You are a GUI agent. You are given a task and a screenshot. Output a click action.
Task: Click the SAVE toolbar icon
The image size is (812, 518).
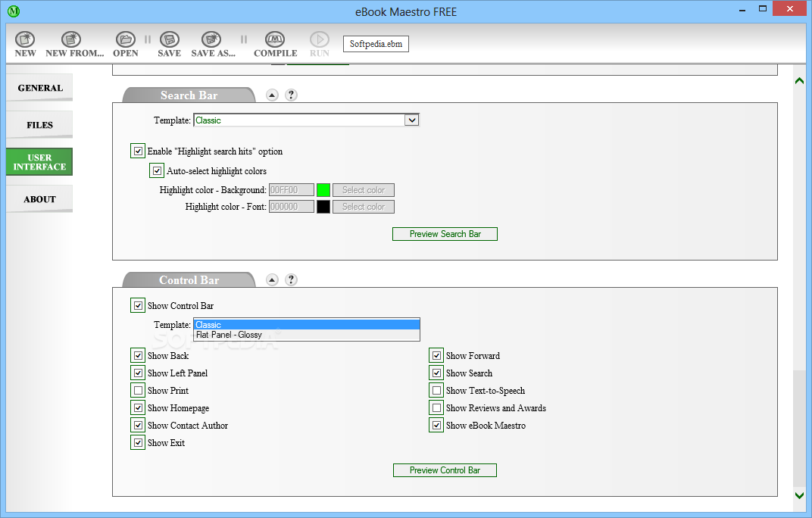(170, 43)
